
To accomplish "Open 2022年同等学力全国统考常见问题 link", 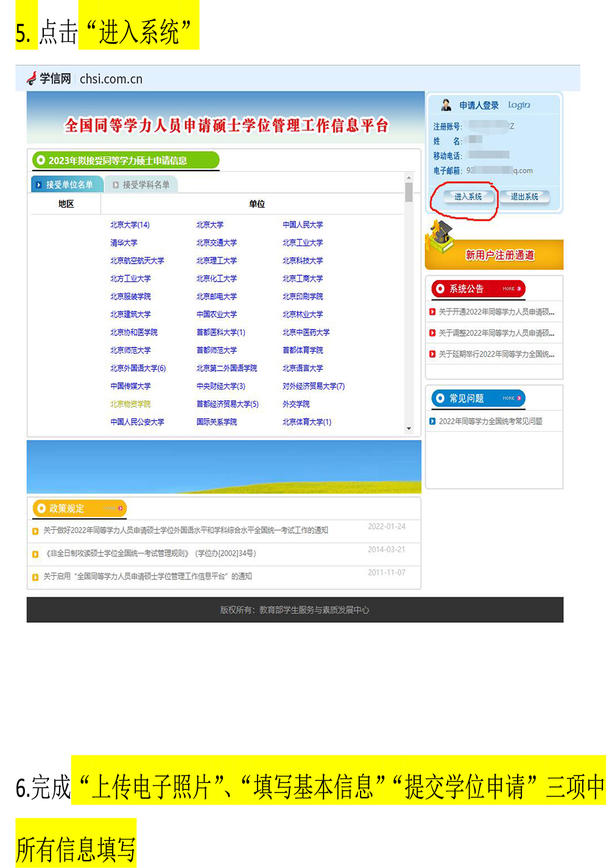I will 490,421.
